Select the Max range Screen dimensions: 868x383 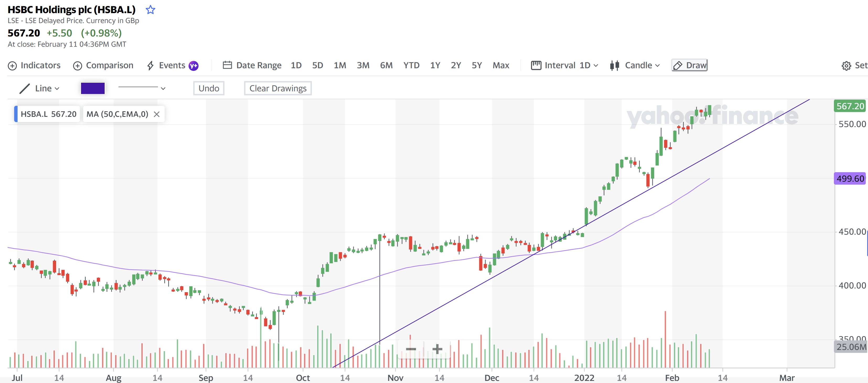tap(501, 65)
